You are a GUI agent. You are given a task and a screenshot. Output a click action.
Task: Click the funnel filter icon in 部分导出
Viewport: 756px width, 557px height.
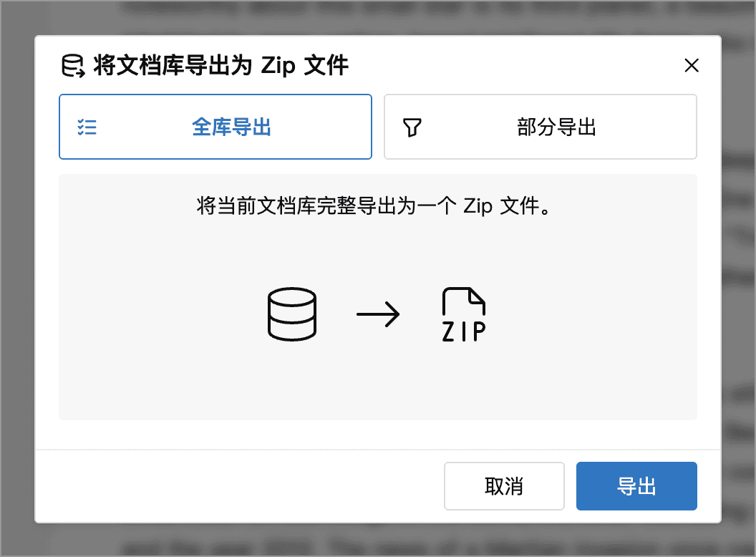coord(412,128)
